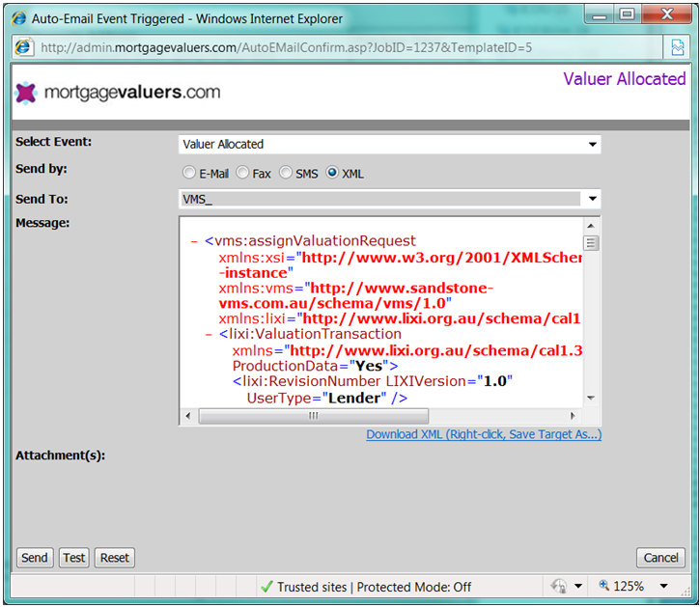Click the security zone icon in status bar
This screenshot has width=700, height=607.
(558, 586)
